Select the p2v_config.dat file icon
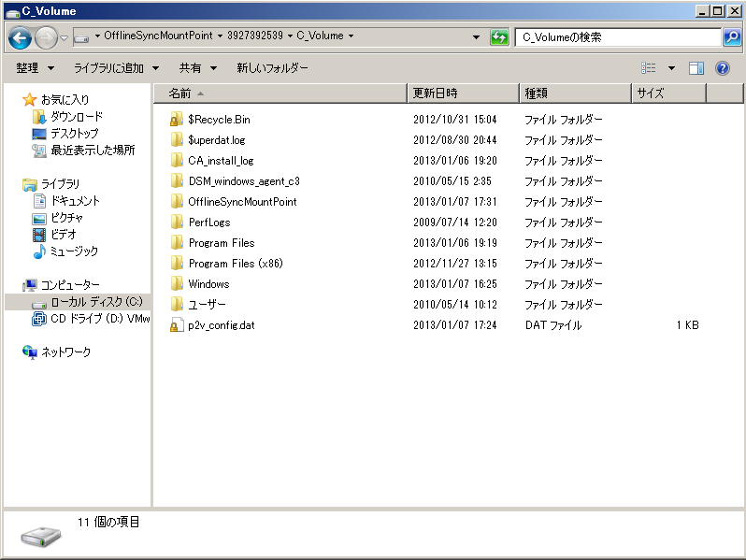Image resolution: width=746 pixels, height=560 pixels. 176,325
